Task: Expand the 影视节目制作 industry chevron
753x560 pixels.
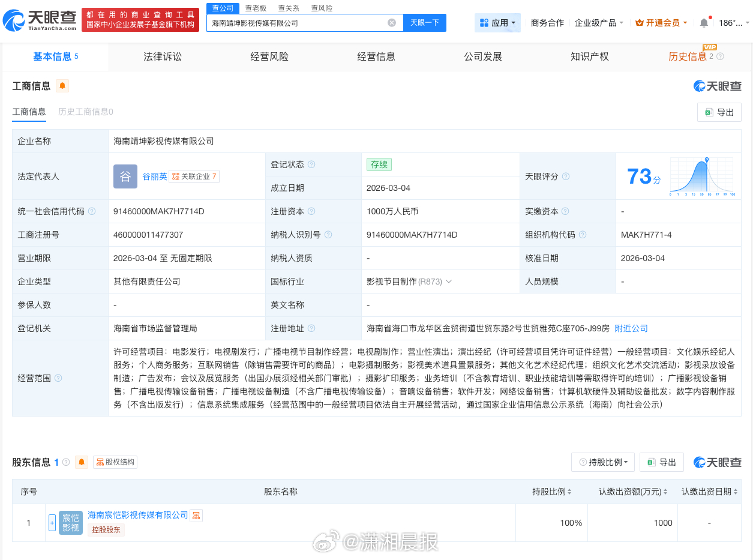Action: 449,282
